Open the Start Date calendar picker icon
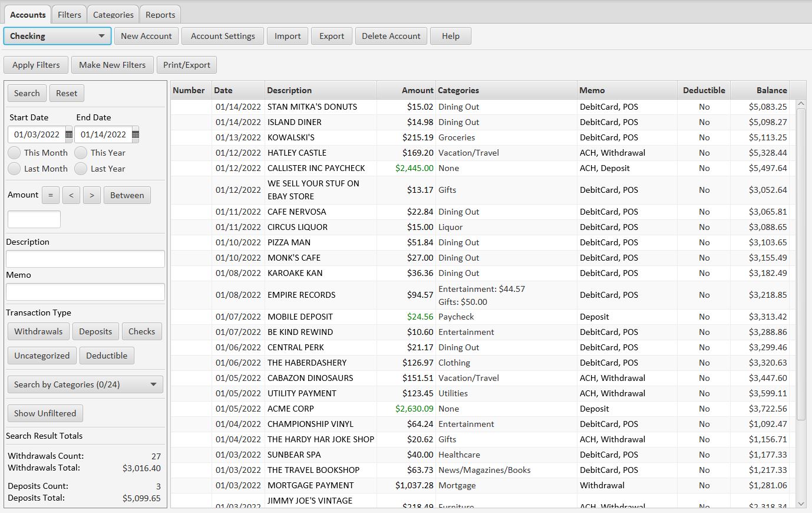This screenshot has height=513, width=812. tap(69, 134)
